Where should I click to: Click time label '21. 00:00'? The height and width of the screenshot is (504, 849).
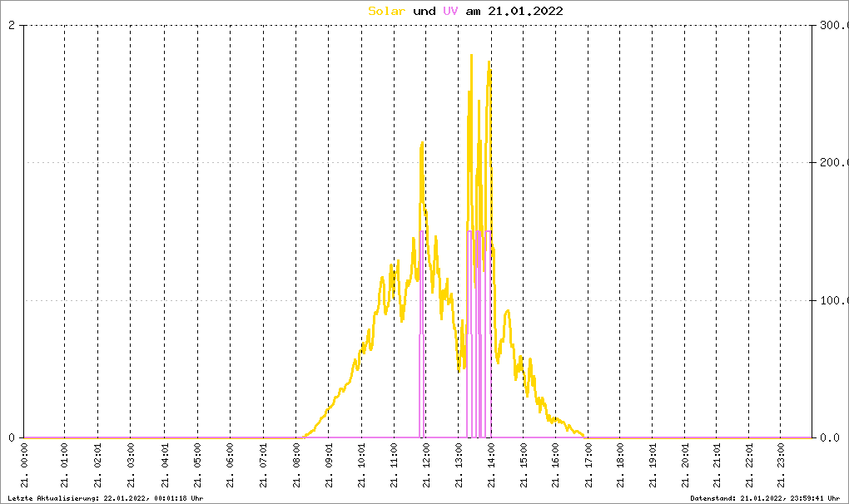click(x=24, y=466)
